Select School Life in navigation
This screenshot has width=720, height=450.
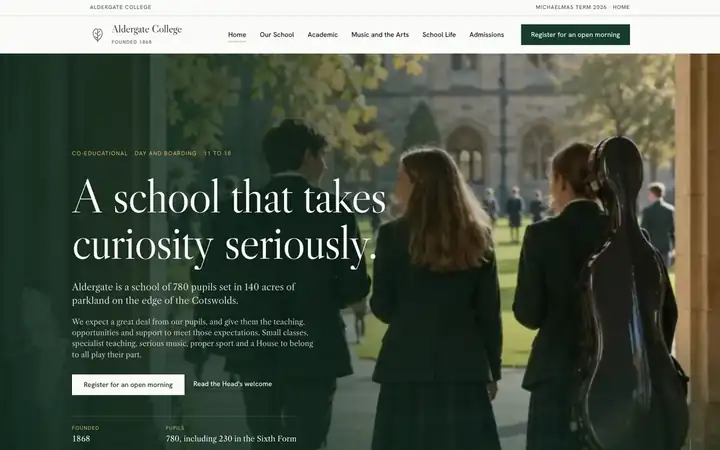tap(439, 35)
